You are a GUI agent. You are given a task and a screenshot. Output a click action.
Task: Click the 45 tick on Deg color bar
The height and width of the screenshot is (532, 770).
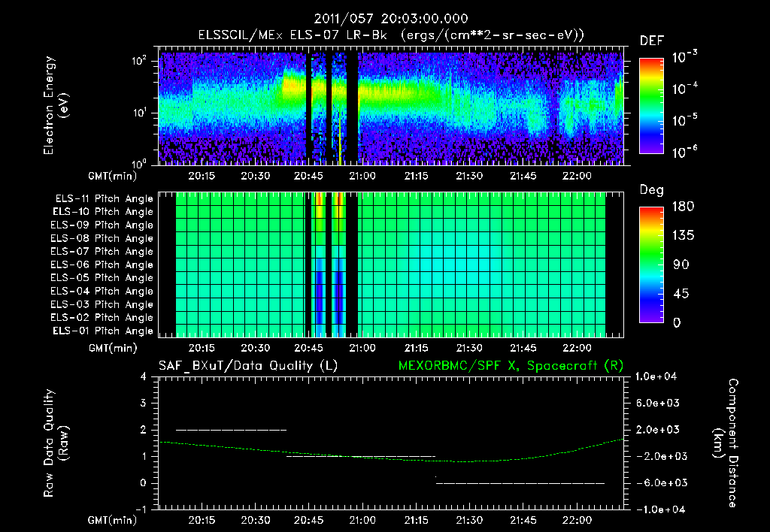coord(681,294)
